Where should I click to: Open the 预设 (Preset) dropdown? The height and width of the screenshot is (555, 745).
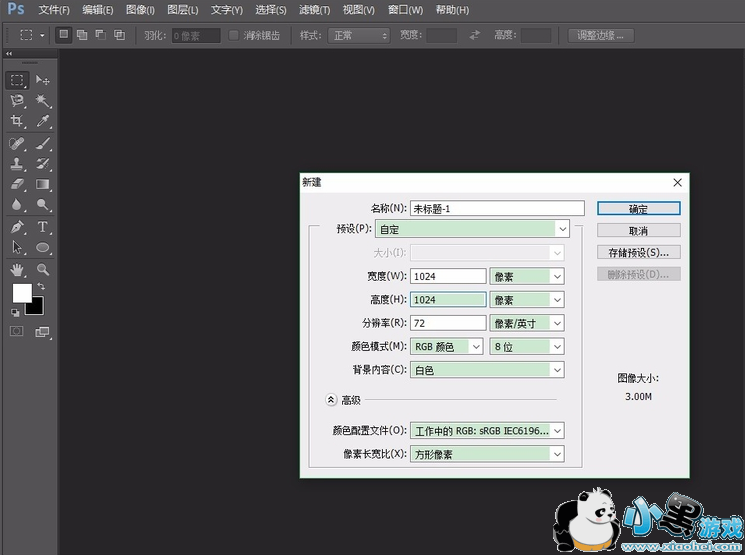[x=489, y=229]
